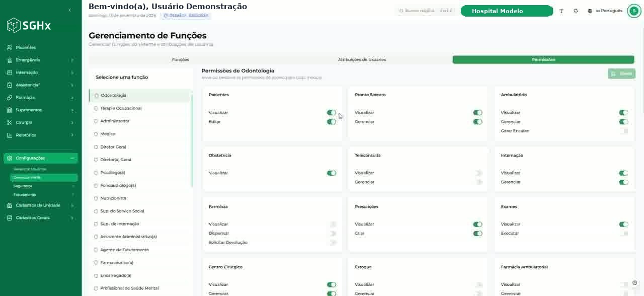Click the shield icon beside Odontologia
This screenshot has width=644, height=296.
[x=97, y=96]
